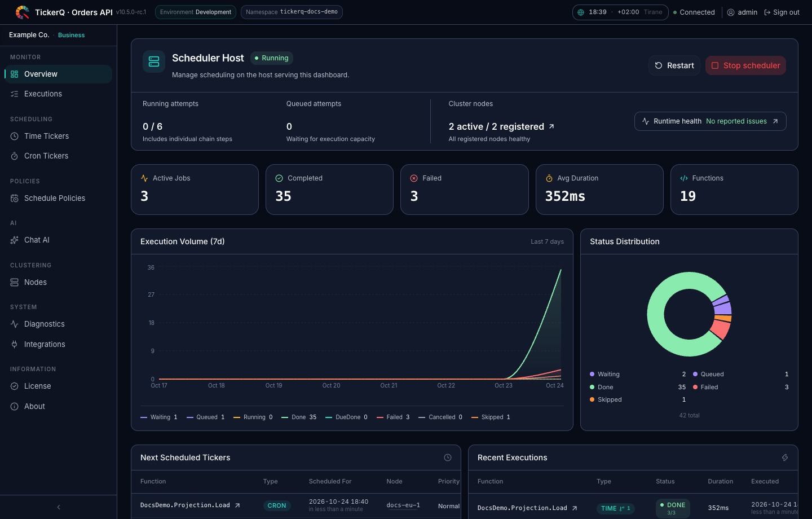Go to Executions in the sidebar
The image size is (812, 519).
pos(58,94)
